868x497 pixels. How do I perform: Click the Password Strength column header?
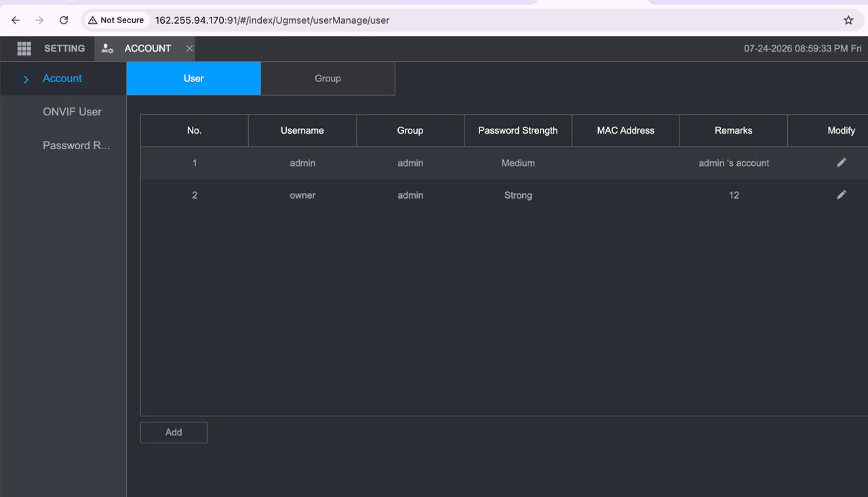click(x=518, y=130)
